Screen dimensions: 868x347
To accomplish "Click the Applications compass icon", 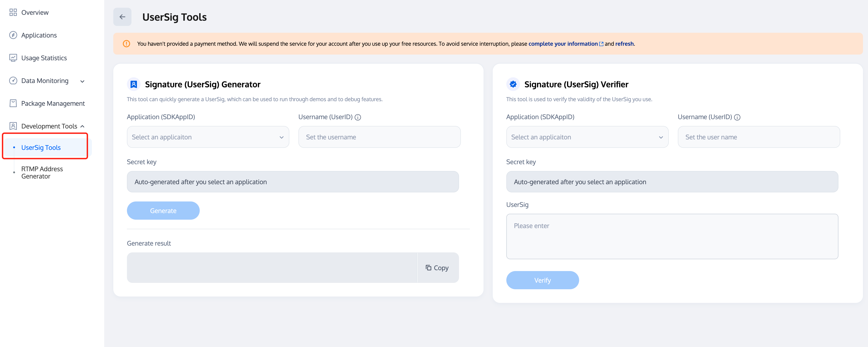I will 13,35.
